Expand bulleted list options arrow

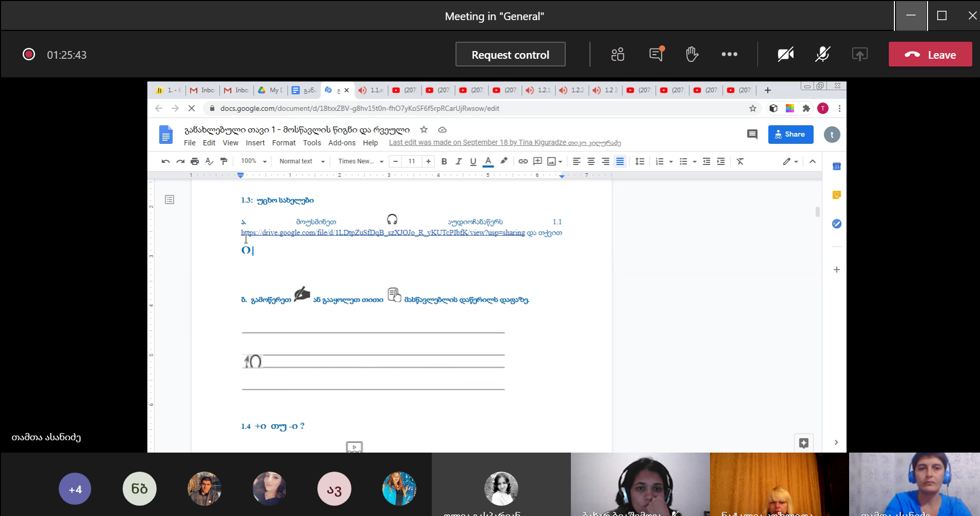695,162
